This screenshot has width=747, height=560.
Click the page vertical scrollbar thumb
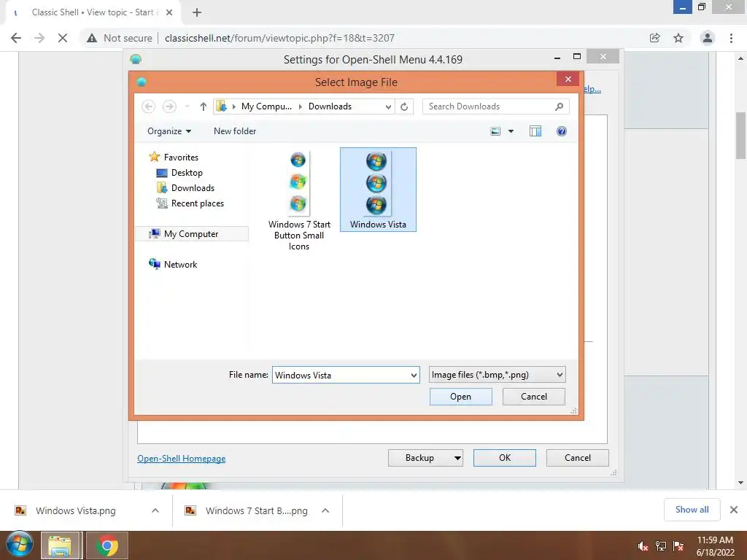click(x=740, y=135)
